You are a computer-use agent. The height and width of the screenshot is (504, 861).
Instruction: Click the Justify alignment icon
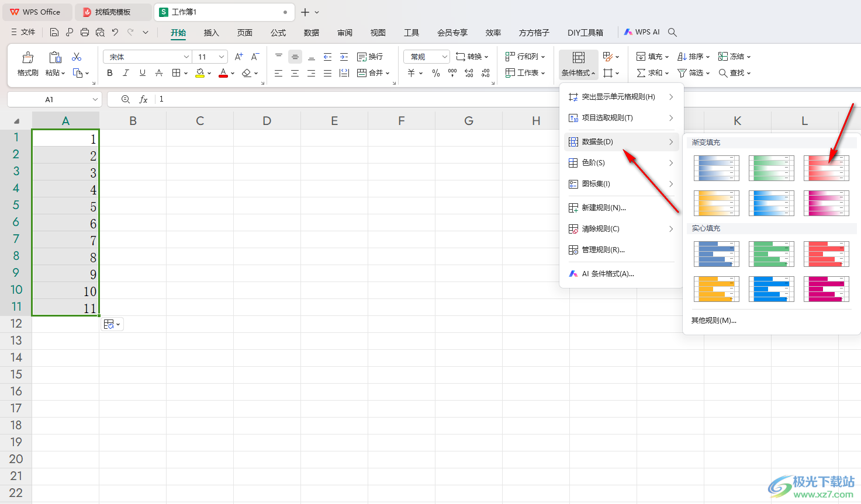click(x=328, y=73)
